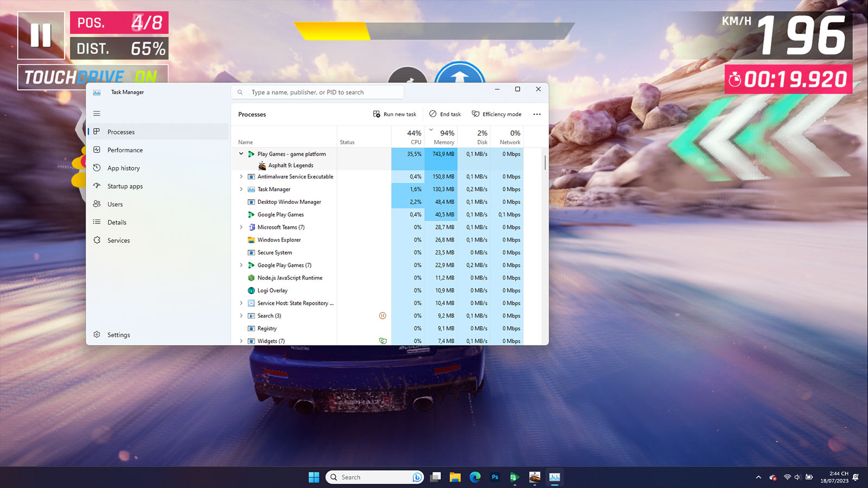Sort processes by CPU column
Viewport: 868px width, 488px height.
(407, 137)
